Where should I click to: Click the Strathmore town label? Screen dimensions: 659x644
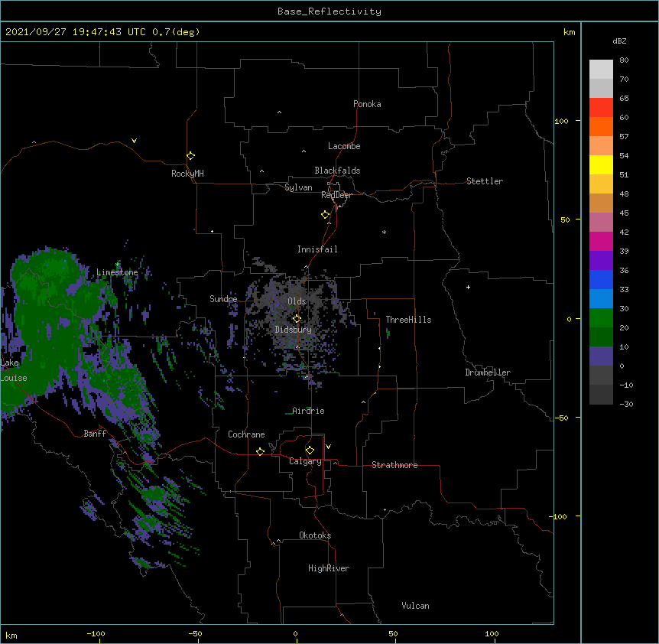(x=394, y=465)
